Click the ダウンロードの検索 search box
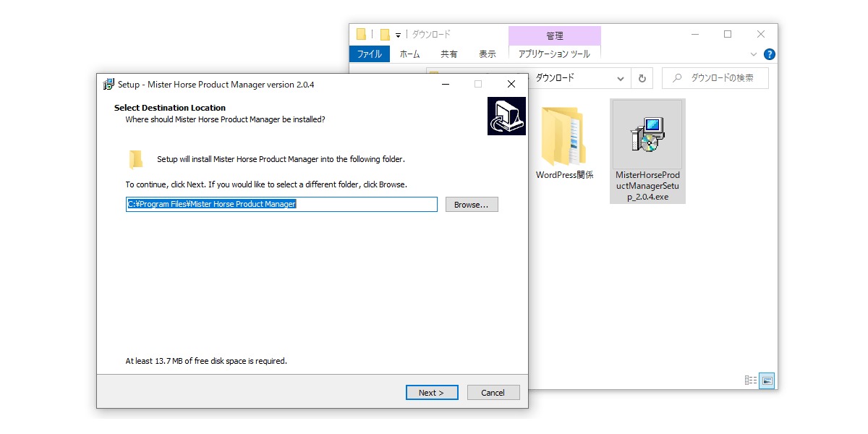The height and width of the screenshot is (434, 868). [715, 78]
